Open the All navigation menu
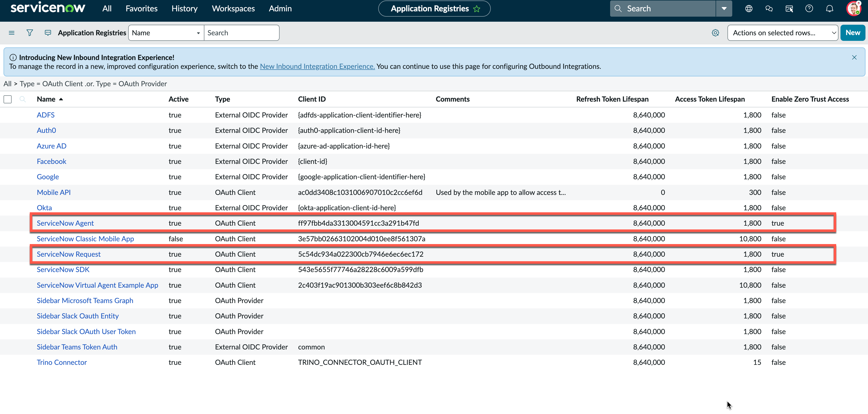The image size is (868, 414). pos(107,8)
